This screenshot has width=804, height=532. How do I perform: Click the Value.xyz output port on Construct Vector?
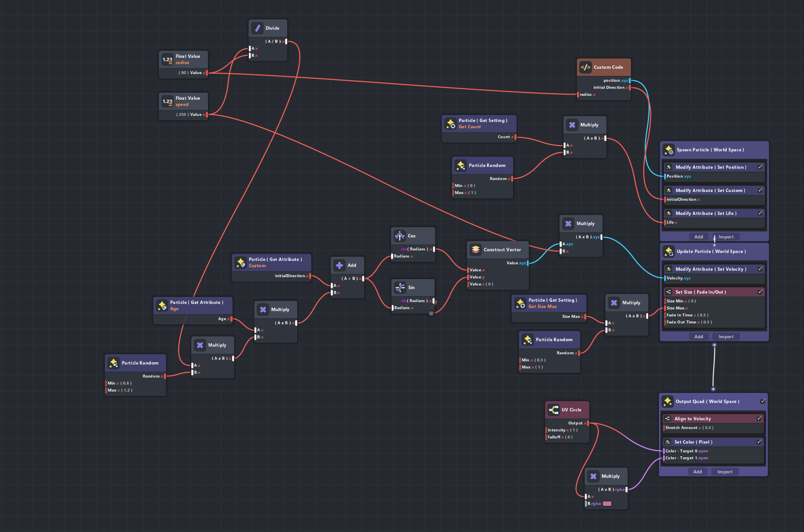[x=528, y=263]
